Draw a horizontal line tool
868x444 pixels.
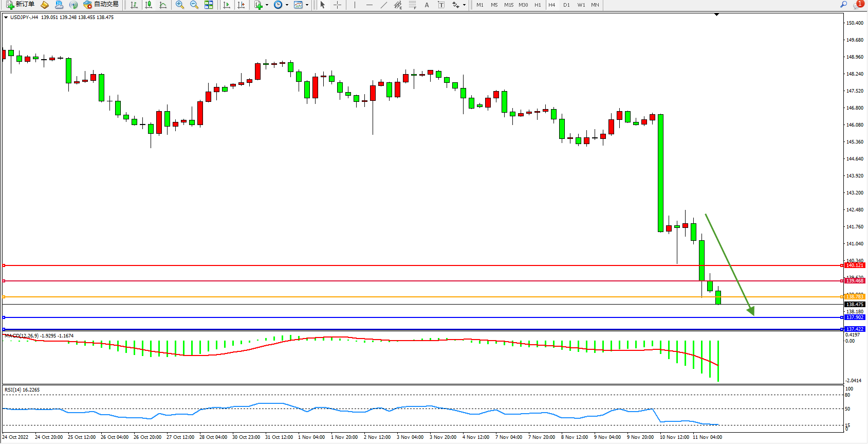pyautogui.click(x=369, y=5)
